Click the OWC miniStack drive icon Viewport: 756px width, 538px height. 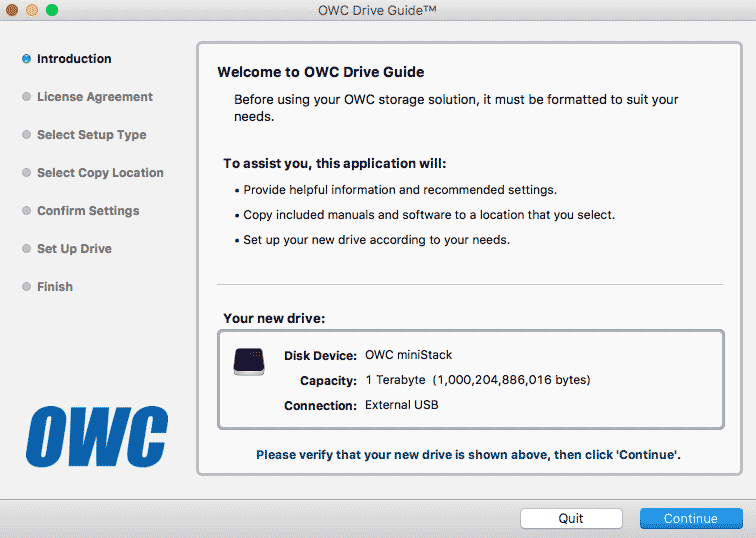[249, 361]
